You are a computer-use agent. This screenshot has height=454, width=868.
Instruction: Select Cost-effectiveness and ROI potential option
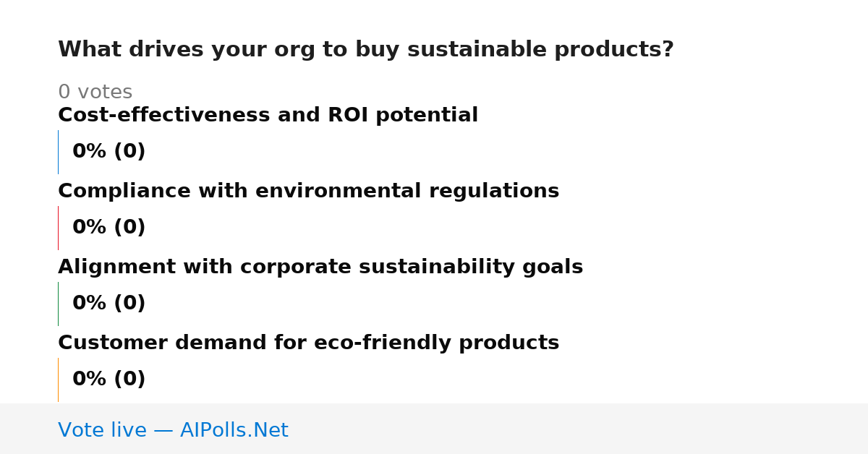(x=268, y=116)
